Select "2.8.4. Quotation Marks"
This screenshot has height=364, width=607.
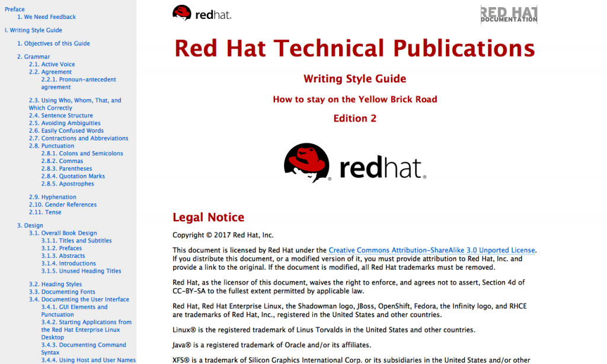point(73,175)
